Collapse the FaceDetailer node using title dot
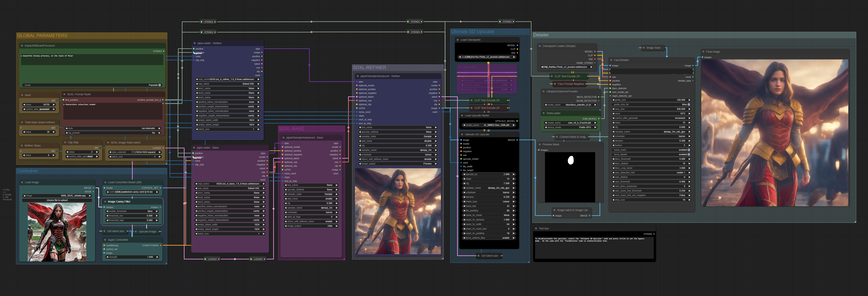Viewport: 868px width, 296px height. [x=611, y=60]
